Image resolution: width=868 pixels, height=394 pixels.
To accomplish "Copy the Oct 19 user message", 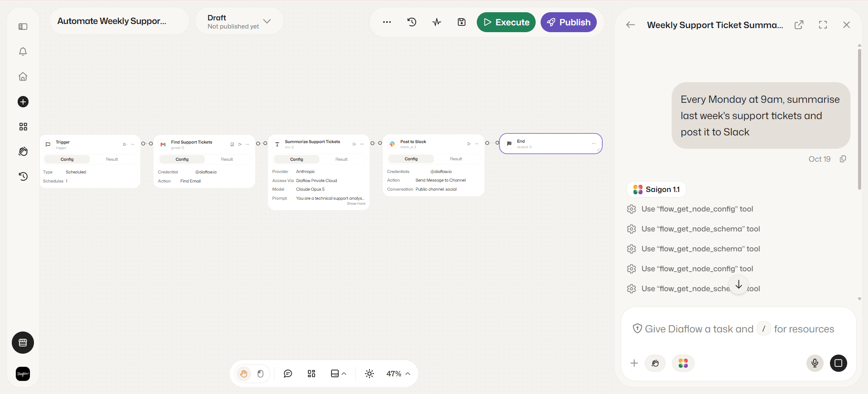I will (x=843, y=159).
